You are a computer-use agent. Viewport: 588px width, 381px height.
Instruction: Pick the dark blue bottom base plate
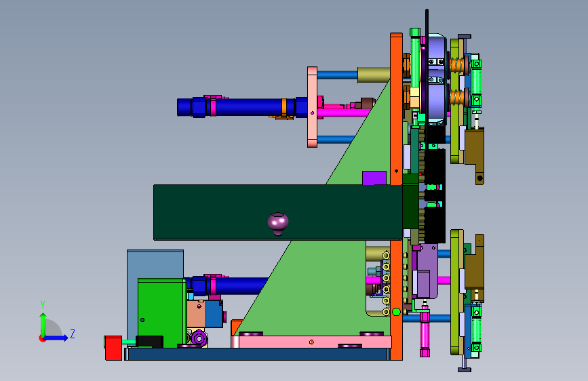pos(257,355)
